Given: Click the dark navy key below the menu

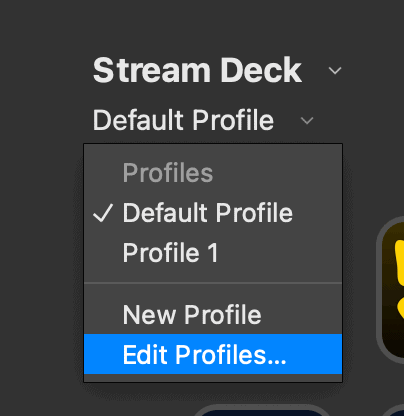Looking at the screenshot, I should pos(262,411).
